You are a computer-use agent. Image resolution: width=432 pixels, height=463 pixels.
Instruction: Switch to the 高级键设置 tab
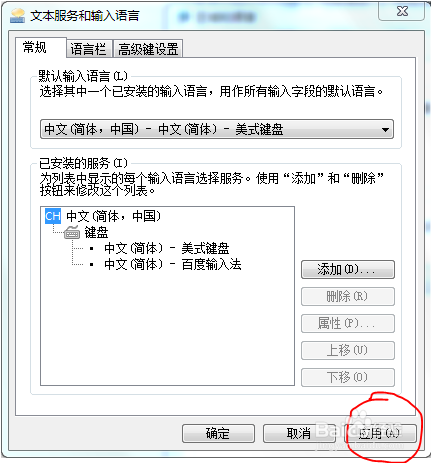(148, 49)
